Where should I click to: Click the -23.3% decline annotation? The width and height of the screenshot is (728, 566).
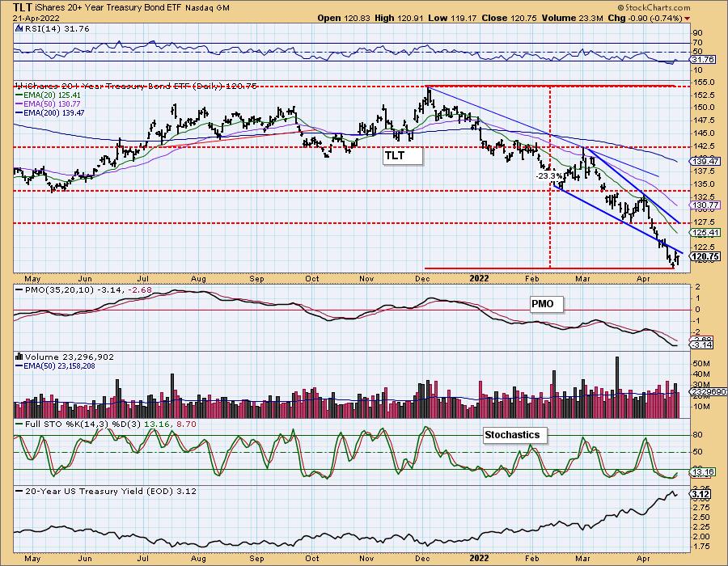click(x=549, y=176)
